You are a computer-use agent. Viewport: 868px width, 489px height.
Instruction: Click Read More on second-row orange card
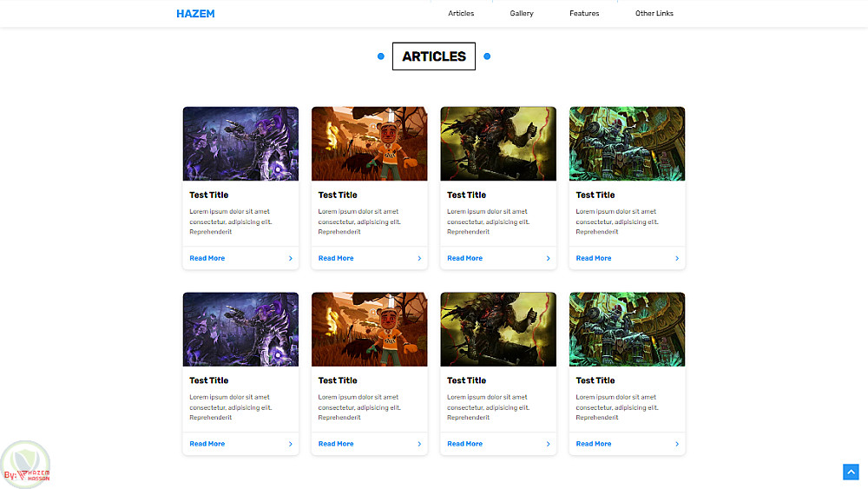coord(336,444)
